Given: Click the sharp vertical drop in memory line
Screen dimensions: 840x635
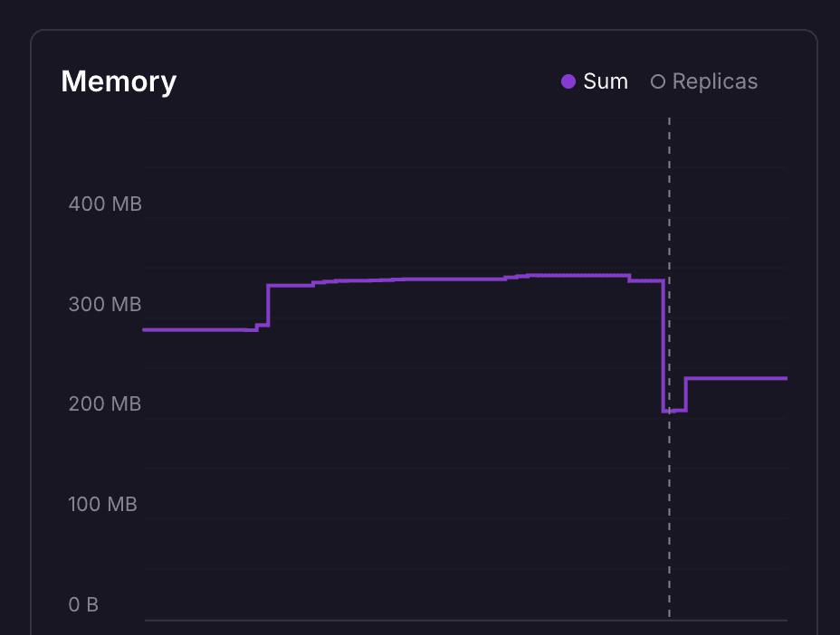Looking at the screenshot, I should pos(664,344).
